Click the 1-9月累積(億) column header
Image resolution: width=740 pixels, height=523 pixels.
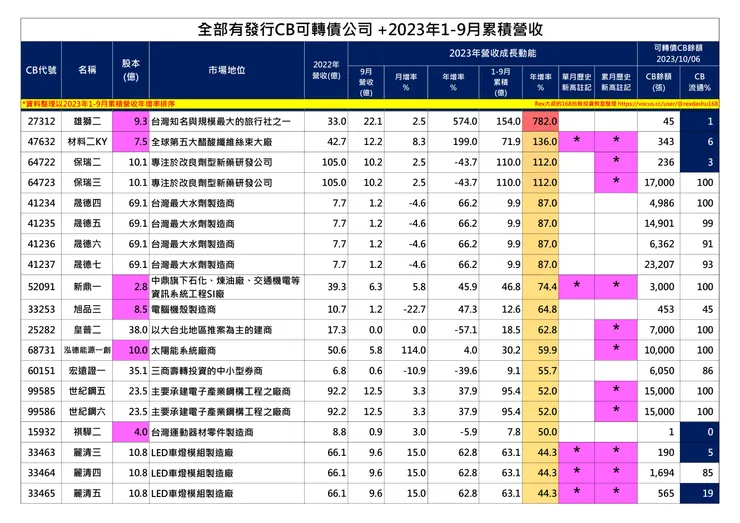pyautogui.click(x=500, y=82)
